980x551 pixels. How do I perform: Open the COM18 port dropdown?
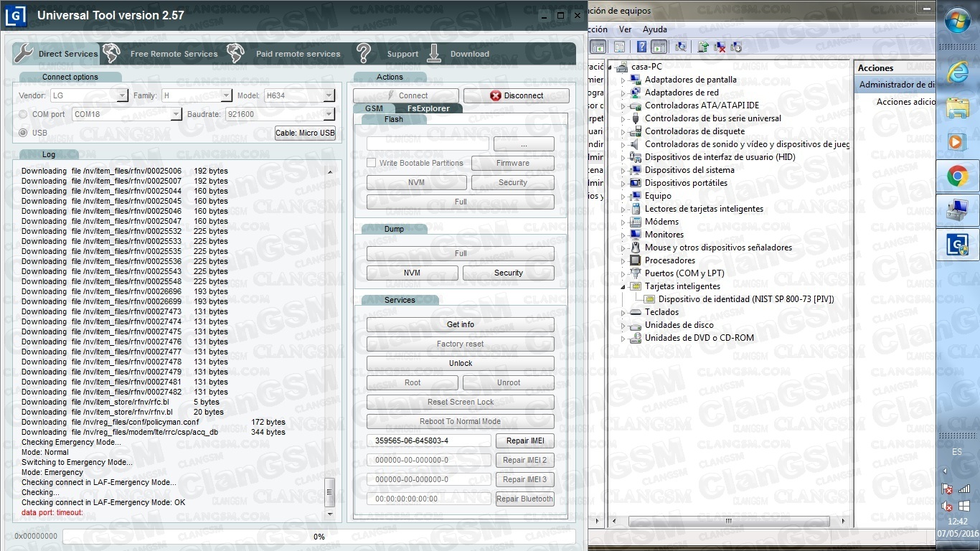click(127, 114)
